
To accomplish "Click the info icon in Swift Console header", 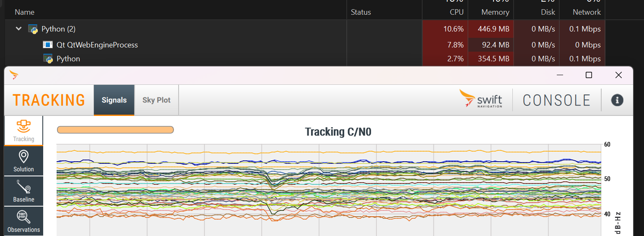I will [x=617, y=100].
